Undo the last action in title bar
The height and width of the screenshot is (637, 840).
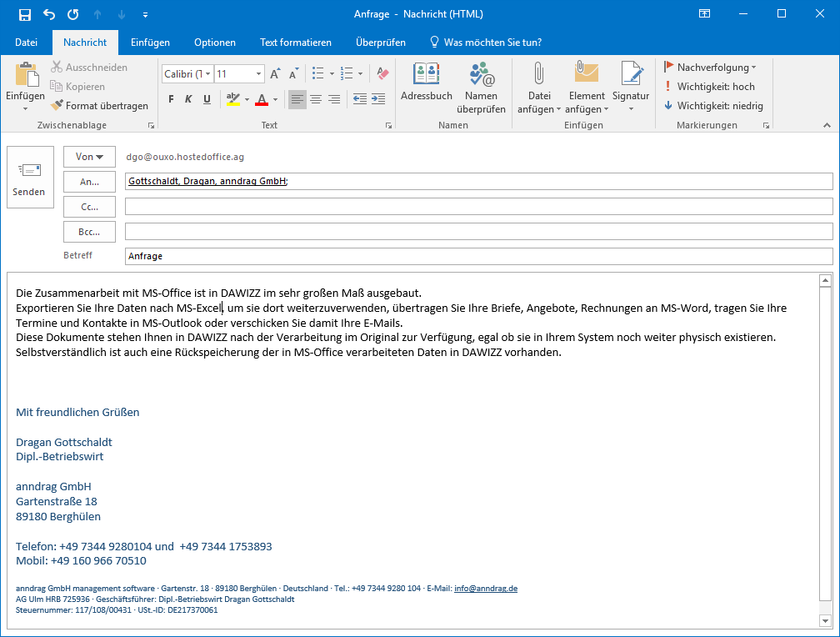(48, 14)
